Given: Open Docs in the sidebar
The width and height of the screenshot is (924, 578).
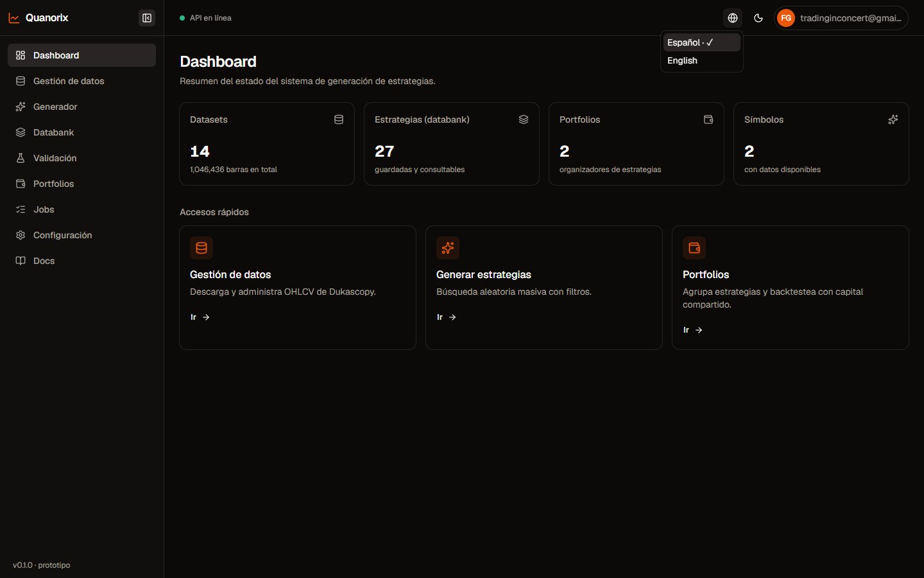Looking at the screenshot, I should coord(81,261).
